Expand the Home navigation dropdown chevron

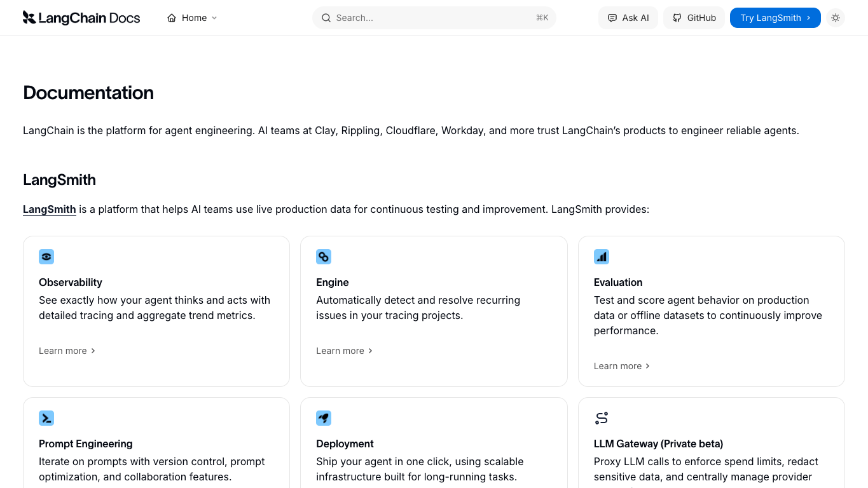[x=214, y=18]
